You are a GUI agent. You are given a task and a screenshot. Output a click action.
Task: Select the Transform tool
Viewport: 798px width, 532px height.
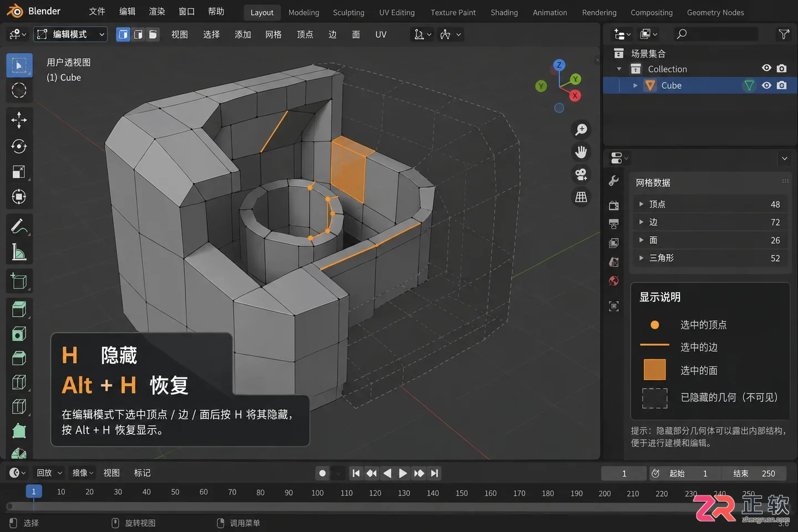point(19,197)
